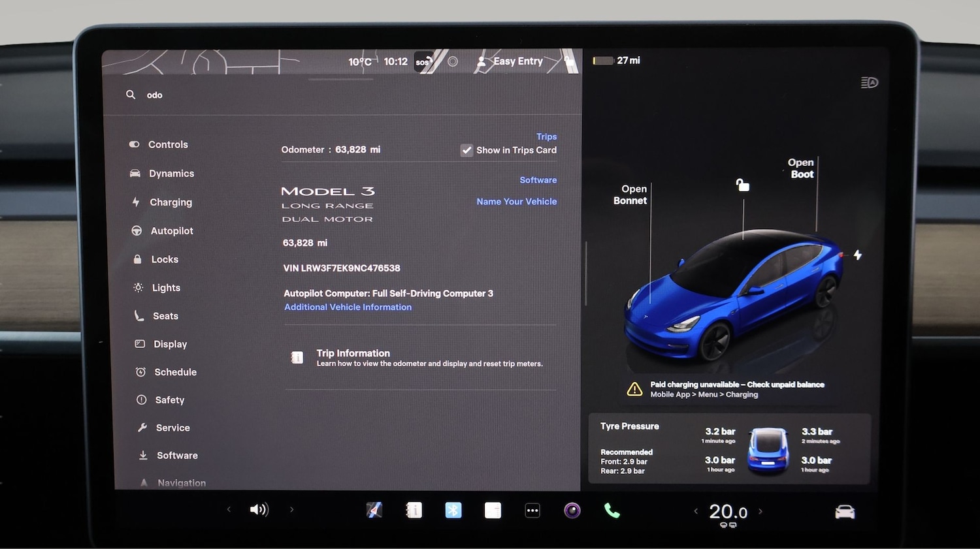Tap the right chevron to raise temperature

click(x=761, y=512)
